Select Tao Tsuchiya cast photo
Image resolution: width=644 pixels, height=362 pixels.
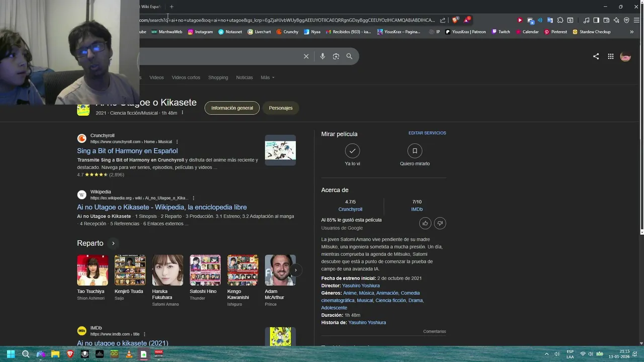[x=93, y=270]
